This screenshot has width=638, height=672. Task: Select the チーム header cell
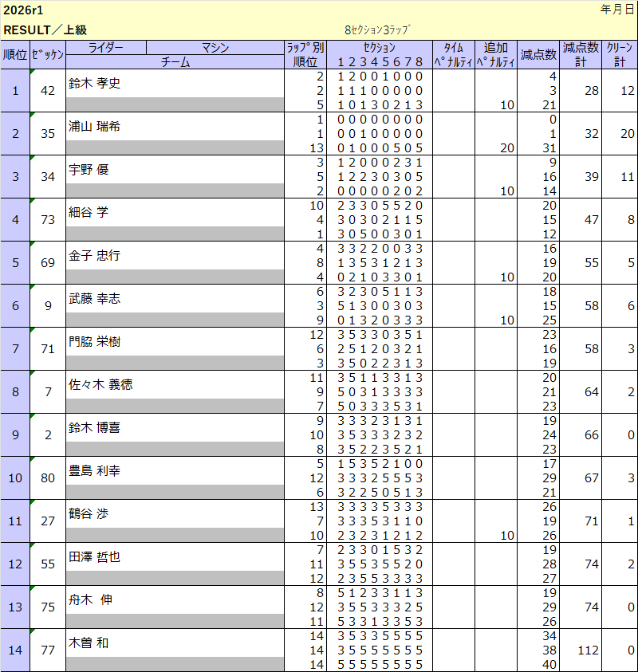175,61
